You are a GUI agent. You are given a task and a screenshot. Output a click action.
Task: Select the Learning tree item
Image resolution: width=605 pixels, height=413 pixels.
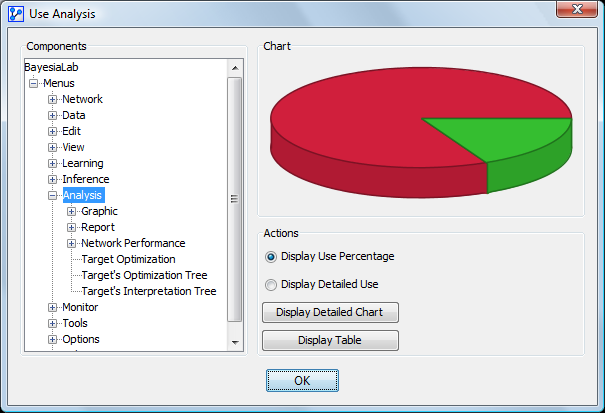(x=82, y=164)
